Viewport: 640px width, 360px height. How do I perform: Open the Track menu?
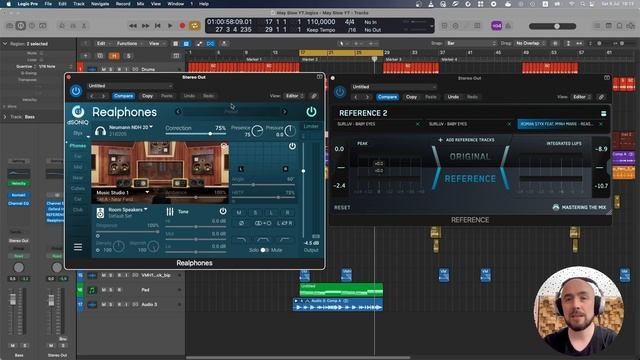pyautogui.click(x=79, y=4)
